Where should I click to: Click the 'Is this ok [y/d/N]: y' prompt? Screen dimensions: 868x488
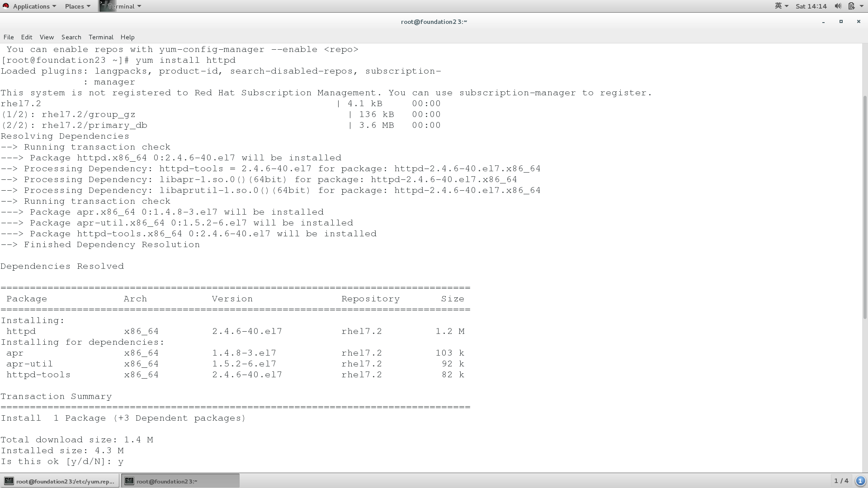point(62,461)
